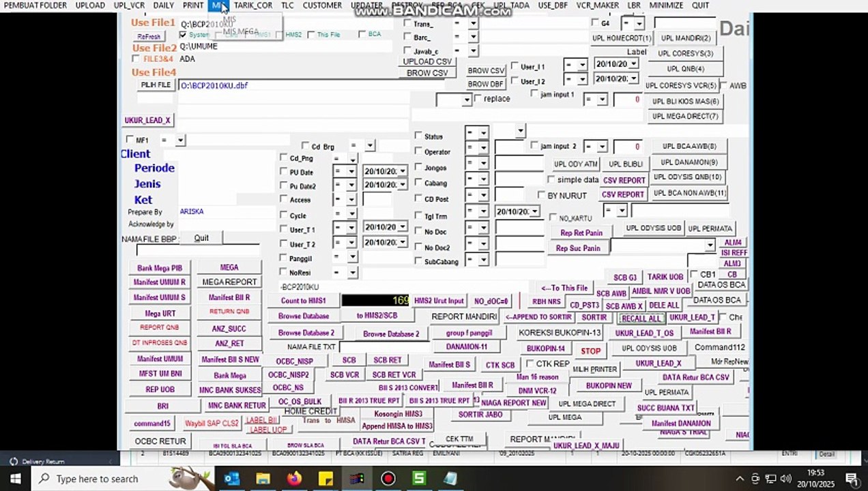The height and width of the screenshot is (491, 868).
Task: Click the O:\BCP2010KU.dbf file path field
Action: pyautogui.click(x=311, y=86)
